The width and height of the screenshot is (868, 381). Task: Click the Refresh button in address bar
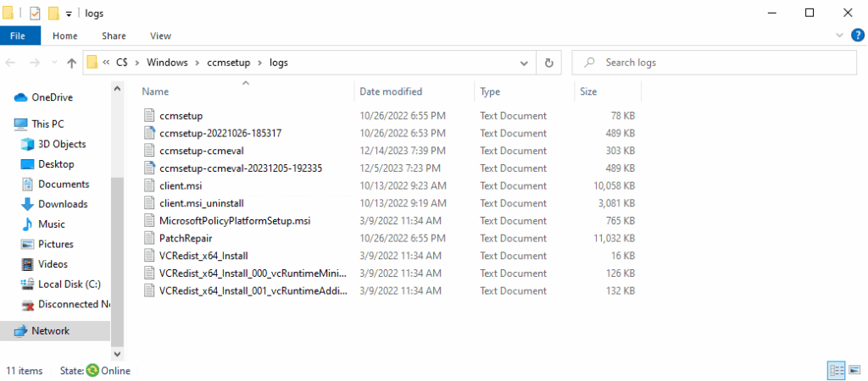coord(548,63)
